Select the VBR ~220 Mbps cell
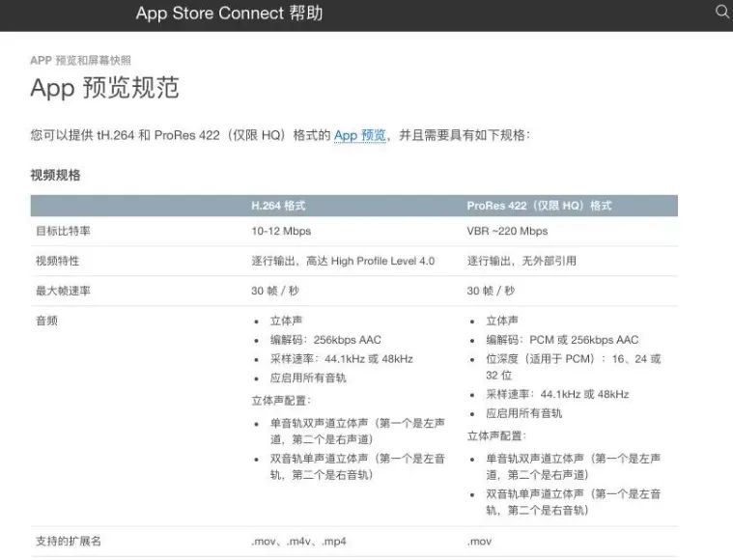This screenshot has height=560, width=733. [x=507, y=231]
